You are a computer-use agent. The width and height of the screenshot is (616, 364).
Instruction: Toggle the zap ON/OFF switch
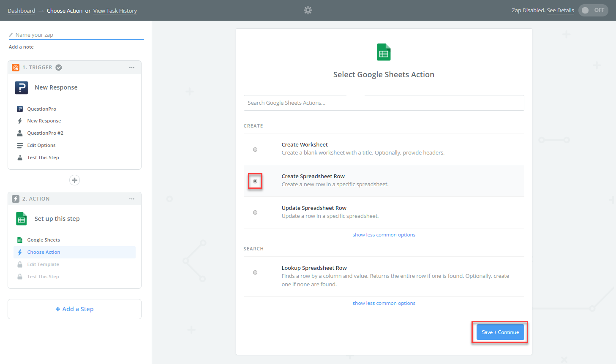(593, 10)
